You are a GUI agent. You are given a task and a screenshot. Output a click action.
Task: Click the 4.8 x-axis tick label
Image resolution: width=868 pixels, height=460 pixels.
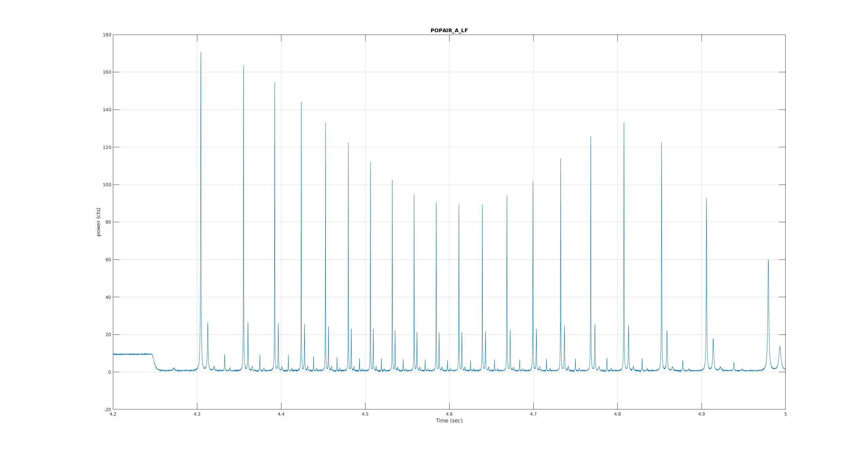(x=617, y=414)
